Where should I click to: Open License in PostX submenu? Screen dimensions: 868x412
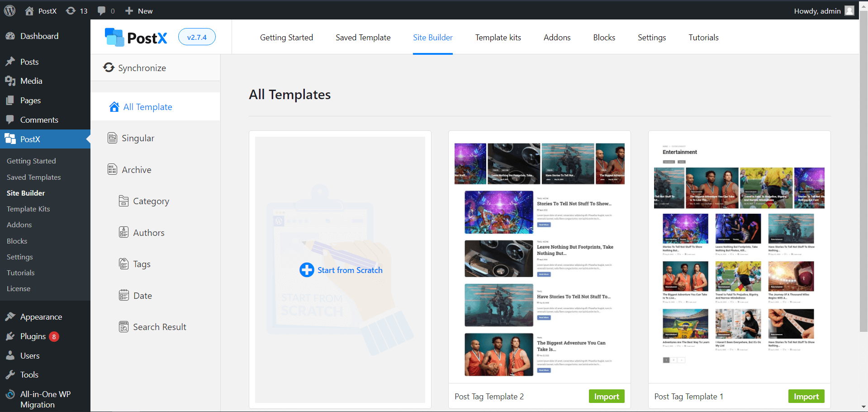coord(19,289)
